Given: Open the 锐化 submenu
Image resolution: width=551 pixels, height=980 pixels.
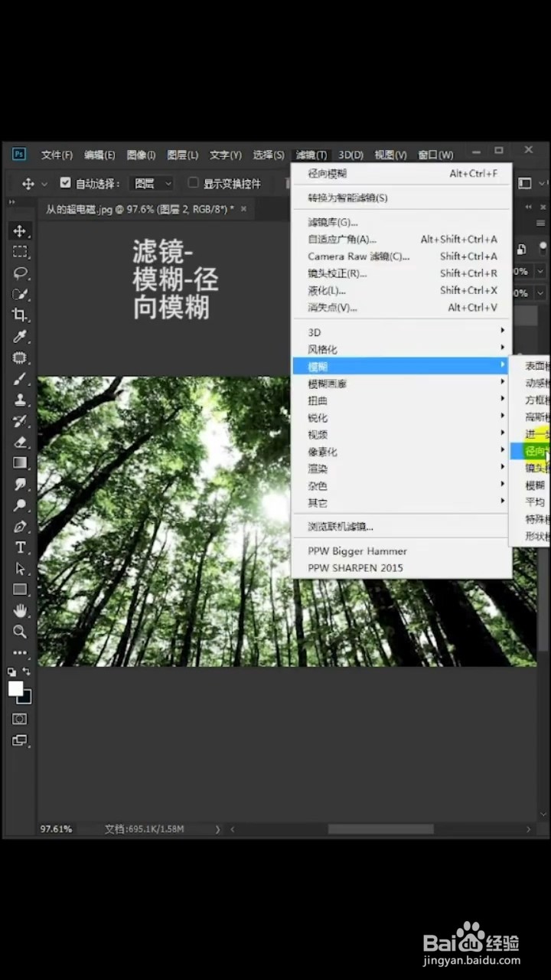Looking at the screenshot, I should pos(402,417).
